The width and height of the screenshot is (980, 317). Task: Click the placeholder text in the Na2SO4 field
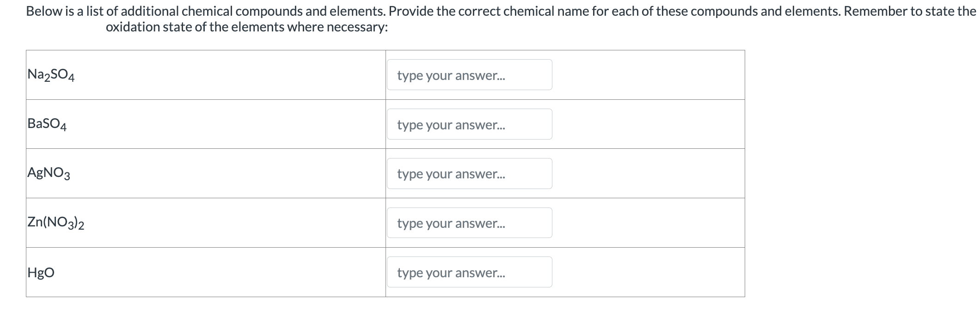tap(451, 75)
